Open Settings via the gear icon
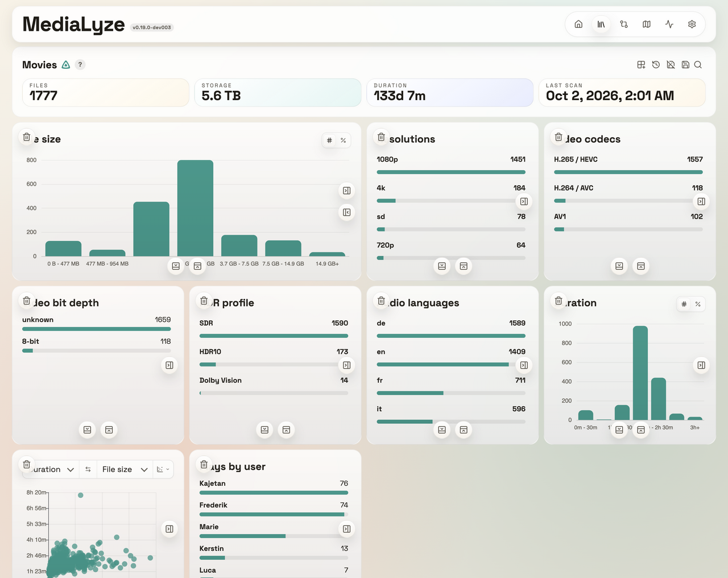The image size is (728, 578). point(692,24)
